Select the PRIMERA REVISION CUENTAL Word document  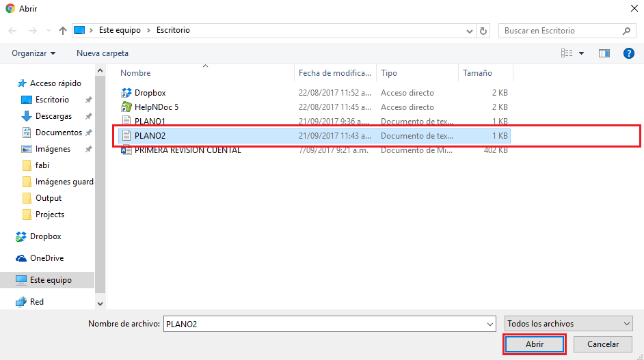pyautogui.click(x=187, y=150)
